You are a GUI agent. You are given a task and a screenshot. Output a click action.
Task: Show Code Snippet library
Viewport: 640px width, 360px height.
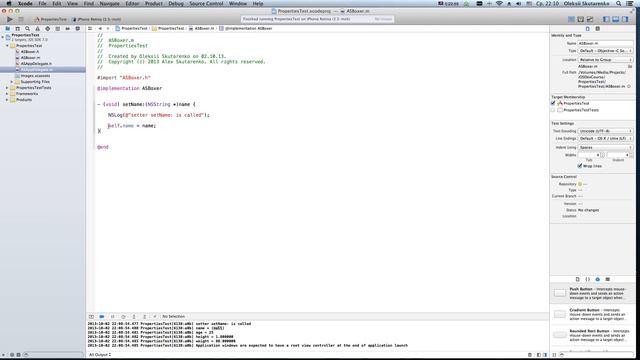pos(587,279)
